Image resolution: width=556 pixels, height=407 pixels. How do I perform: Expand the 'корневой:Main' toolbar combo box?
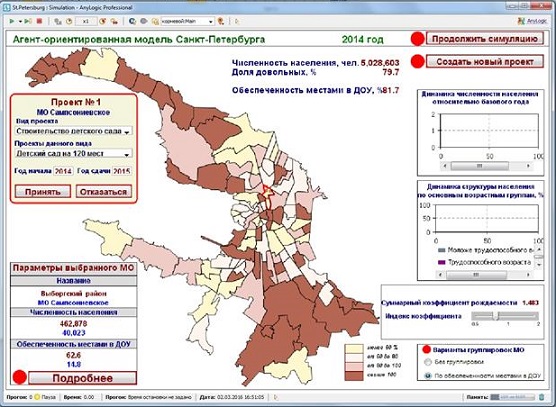(188, 22)
